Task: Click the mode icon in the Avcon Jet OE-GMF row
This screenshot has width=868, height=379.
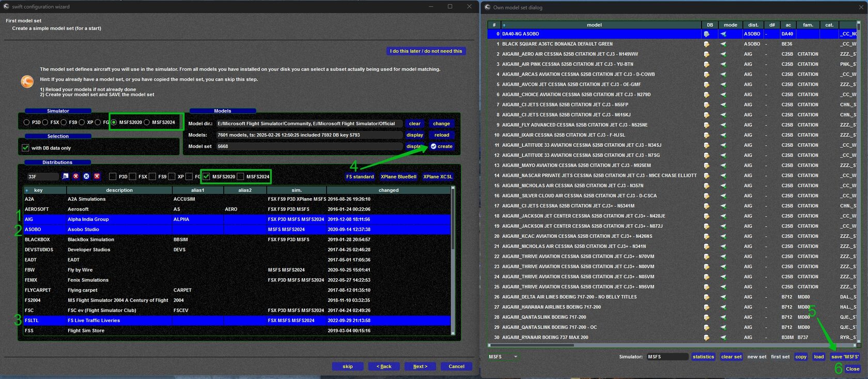Action: pos(723,84)
